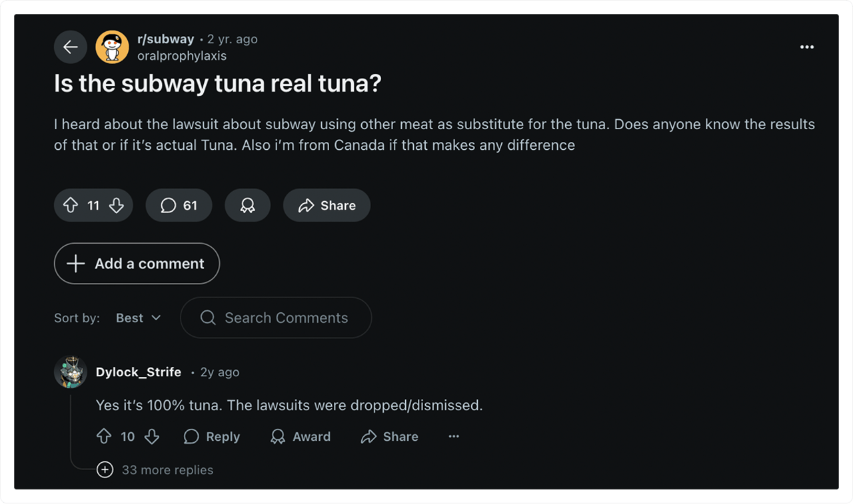The height and width of the screenshot is (504, 853).
Task: Click the r/subway community avatar
Action: 112,47
